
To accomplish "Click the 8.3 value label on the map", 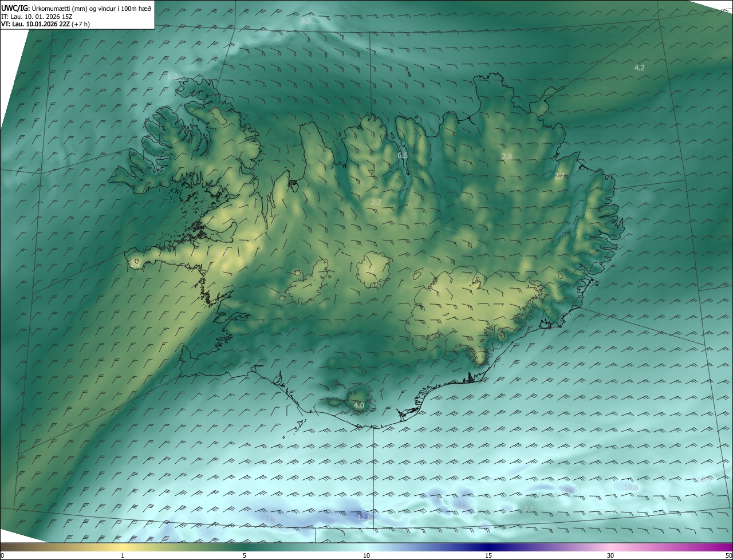I will tap(306, 21).
